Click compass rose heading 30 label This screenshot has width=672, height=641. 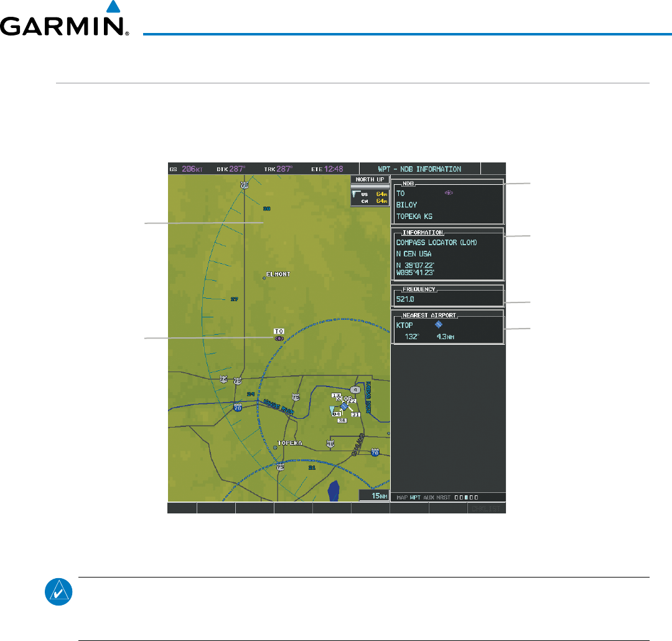[266, 209]
